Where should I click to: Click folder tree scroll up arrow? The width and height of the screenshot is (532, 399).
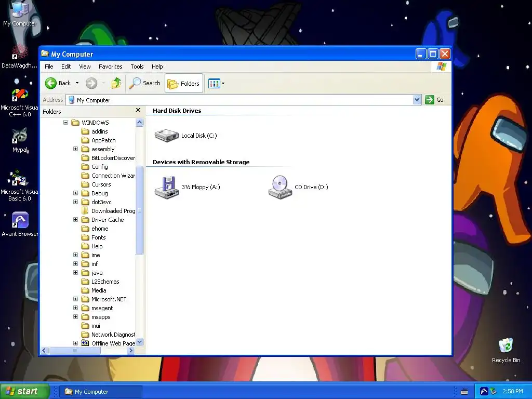139,123
